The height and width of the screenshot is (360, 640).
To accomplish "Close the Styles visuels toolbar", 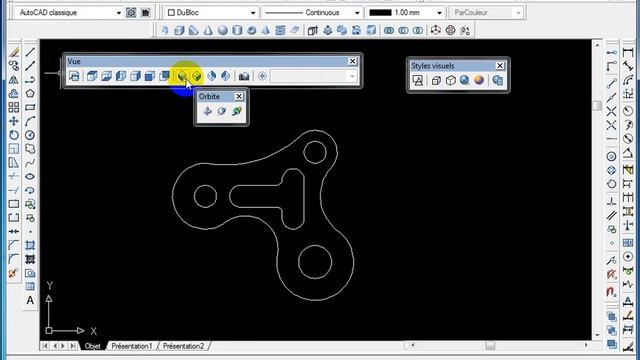I will [500, 66].
